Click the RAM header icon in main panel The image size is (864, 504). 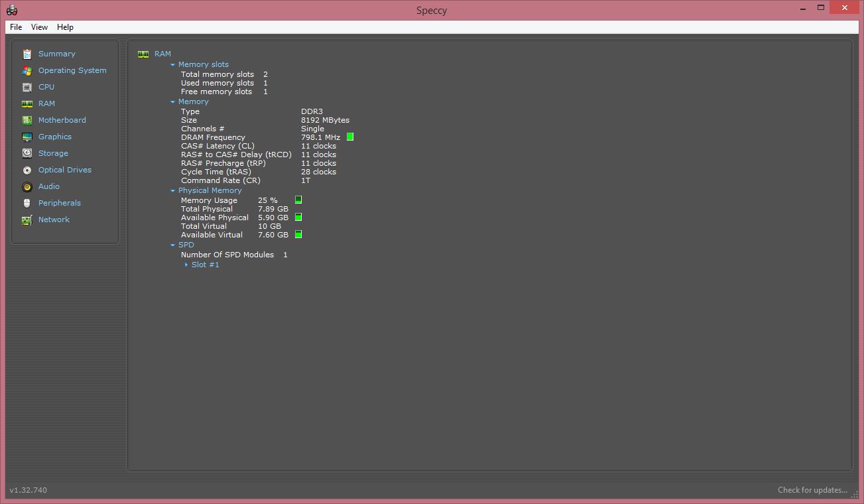(x=143, y=54)
